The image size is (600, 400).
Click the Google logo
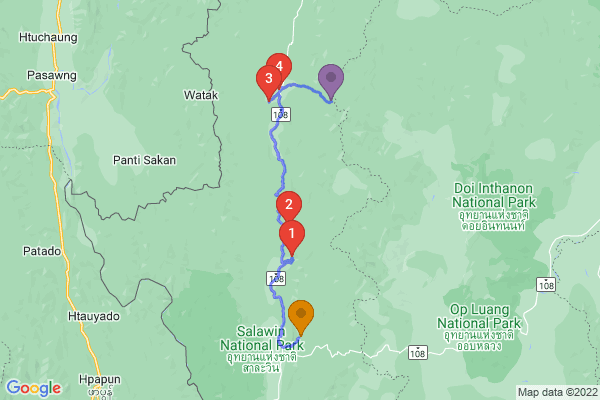[x=34, y=388]
